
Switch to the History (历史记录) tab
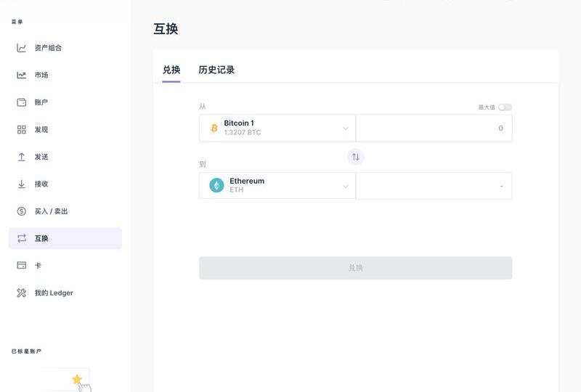tap(216, 70)
